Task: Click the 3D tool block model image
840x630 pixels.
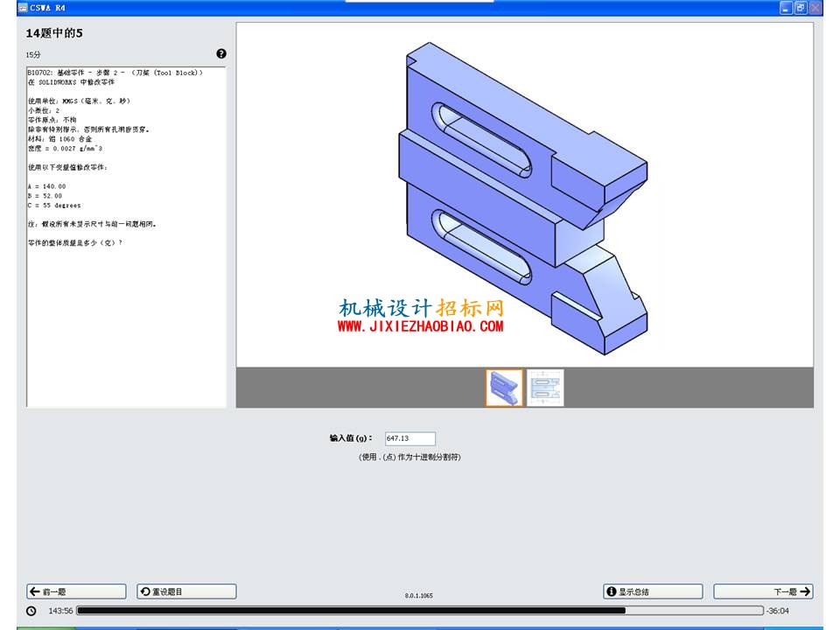Action: click(x=523, y=199)
